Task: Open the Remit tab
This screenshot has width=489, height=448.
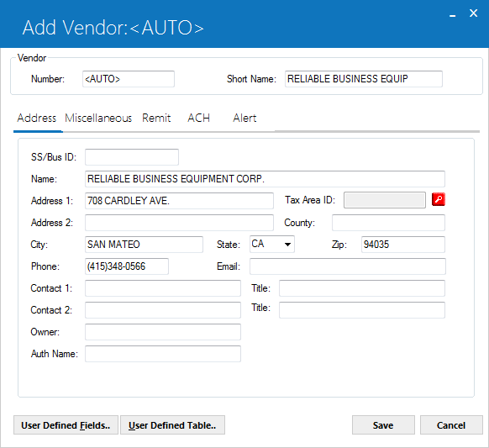Action: click(x=156, y=118)
